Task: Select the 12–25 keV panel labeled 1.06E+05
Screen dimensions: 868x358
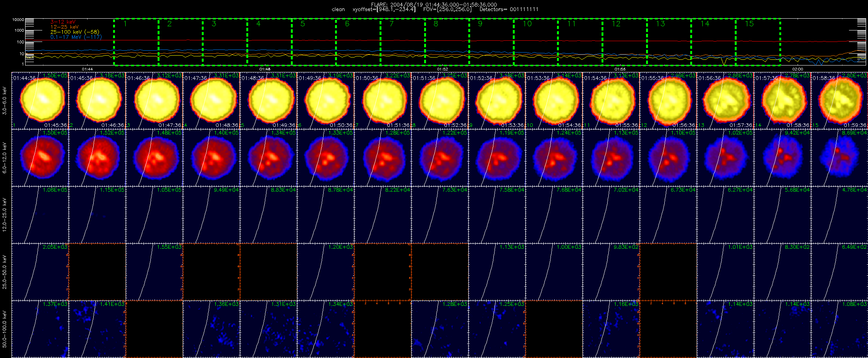Action: (40, 215)
